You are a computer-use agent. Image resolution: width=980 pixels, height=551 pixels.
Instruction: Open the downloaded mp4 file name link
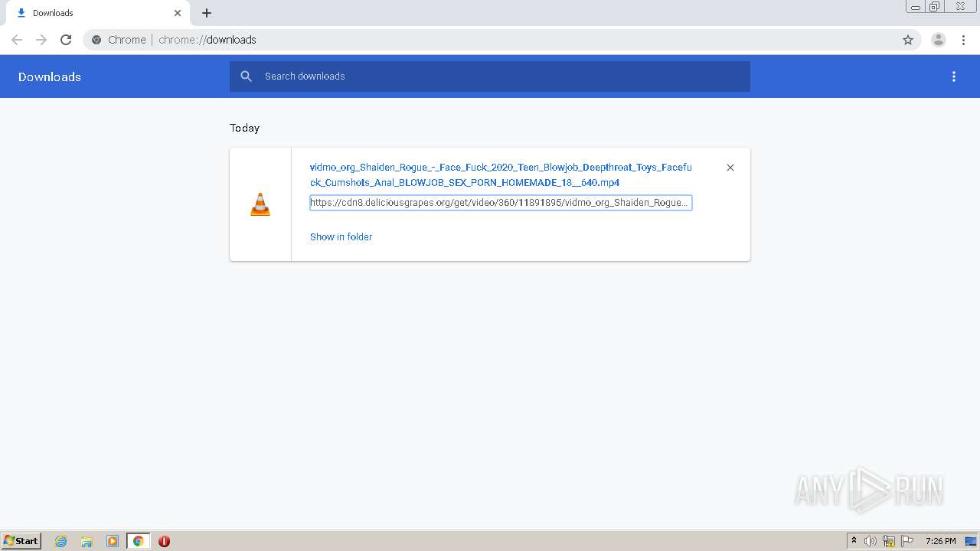pos(501,174)
